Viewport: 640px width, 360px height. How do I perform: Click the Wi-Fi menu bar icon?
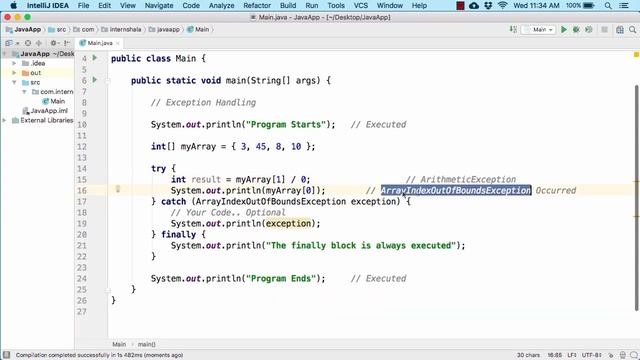point(502,6)
